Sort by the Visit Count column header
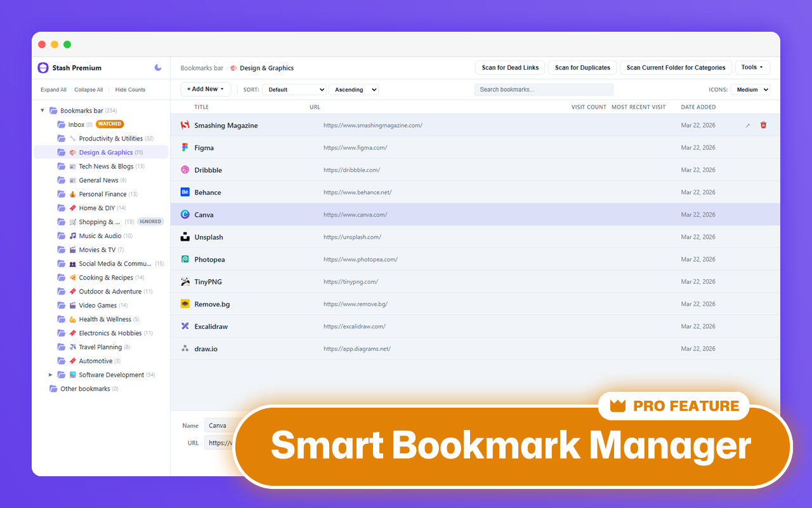Viewport: 812px width, 508px height. point(589,107)
